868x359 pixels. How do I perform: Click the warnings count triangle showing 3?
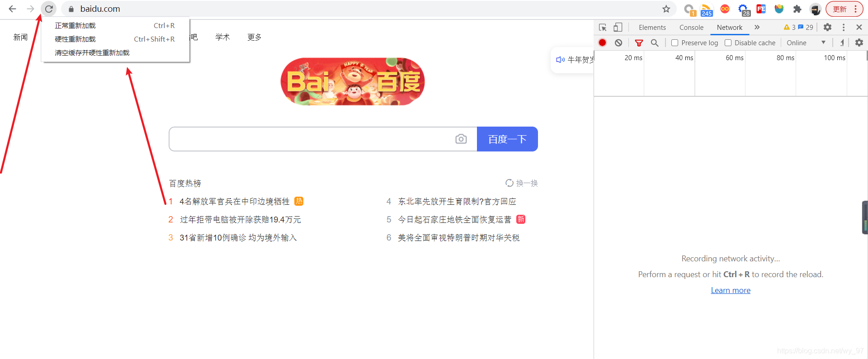point(789,28)
